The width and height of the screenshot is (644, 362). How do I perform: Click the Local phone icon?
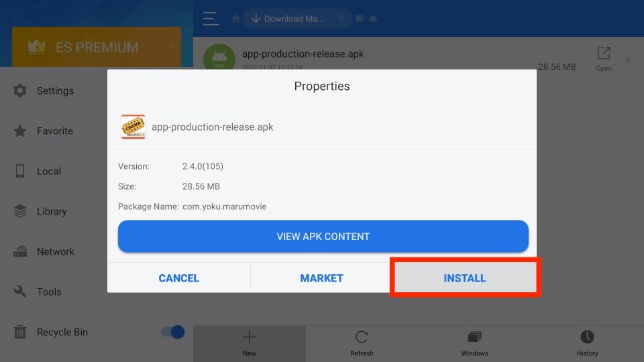pyautogui.click(x=19, y=171)
